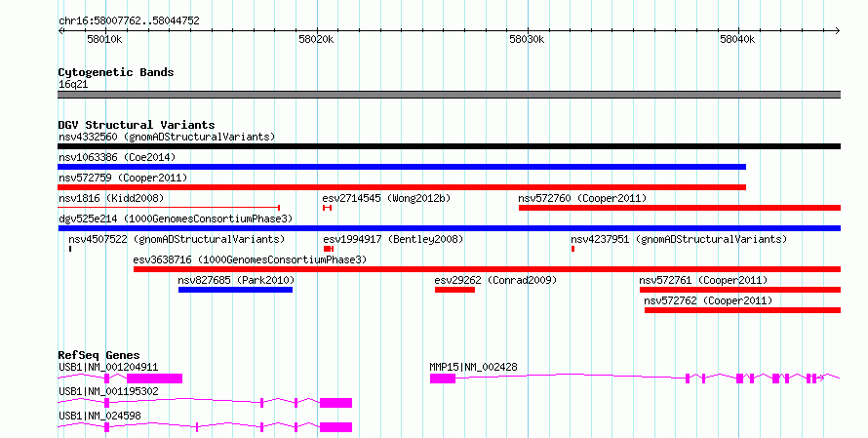Open the nsv4237951 (gnomADStructuralVariants) label

[x=679, y=239]
